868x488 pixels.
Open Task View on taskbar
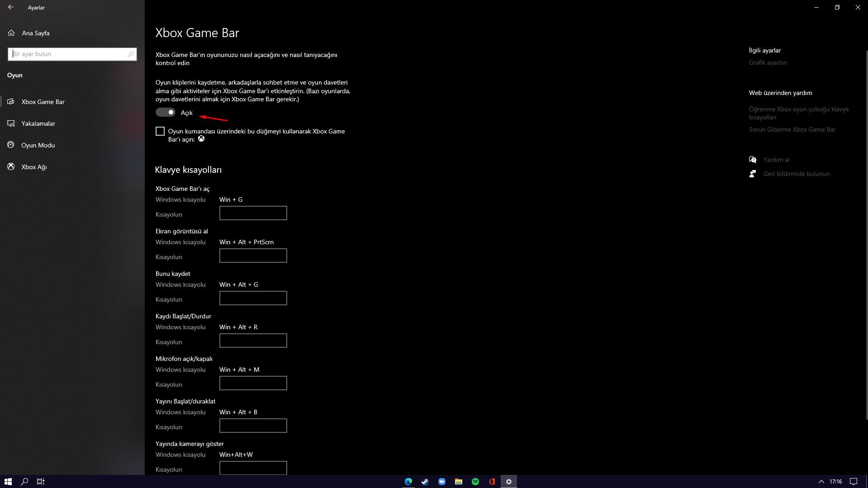pos(41,482)
